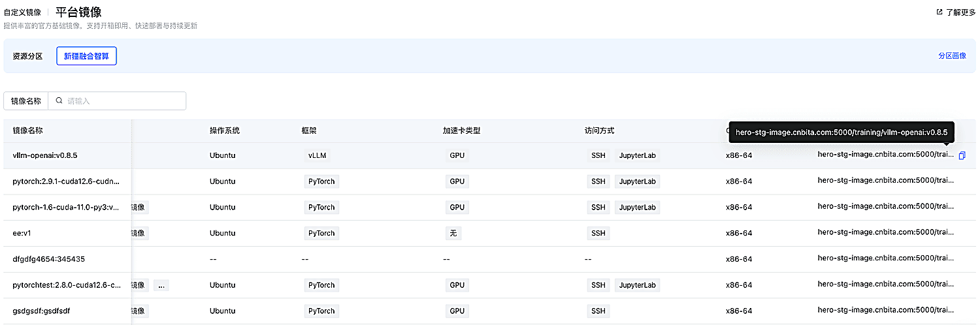Click the 镜像名称 table column header
Image resolution: width=980 pixels, height=325 pixels.
coord(27,131)
